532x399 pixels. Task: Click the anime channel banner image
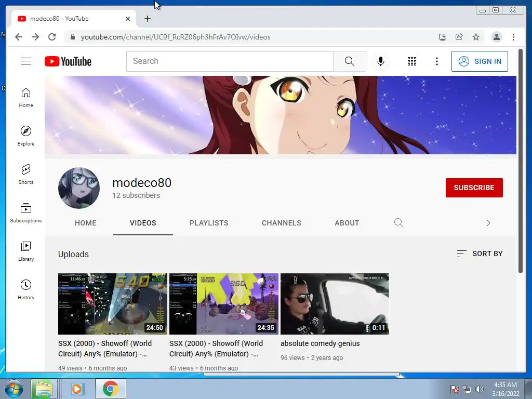pos(281,115)
